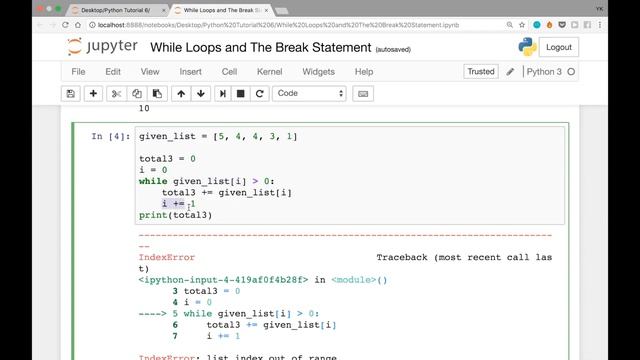Image resolution: width=640 pixels, height=360 pixels.
Task: Click the orange flame extension icon
Action: [x=549, y=25]
